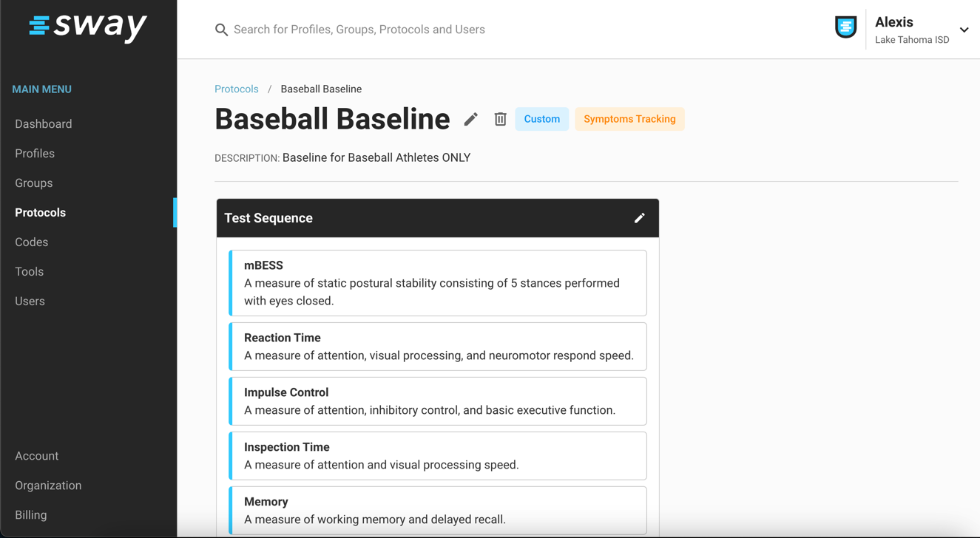Delete the Baseball Baseline protocol
The width and height of the screenshot is (980, 538).
coord(501,119)
